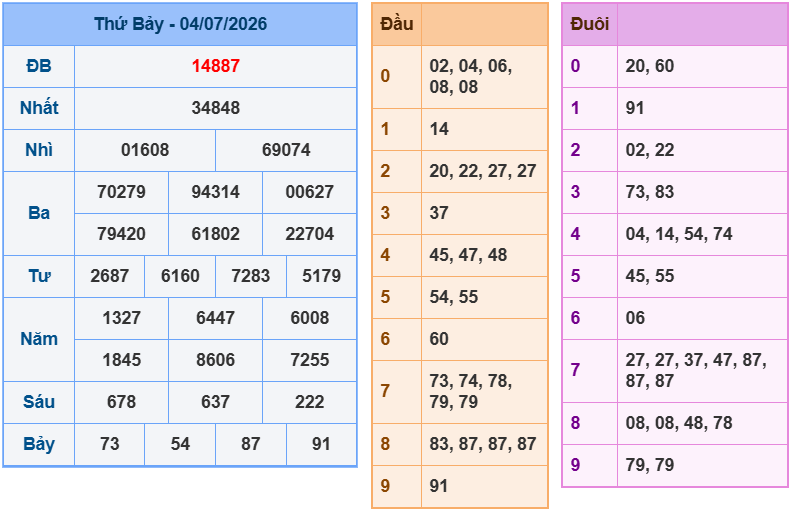Click fourth prize number 6160
The image size is (791, 521).
[180, 276]
